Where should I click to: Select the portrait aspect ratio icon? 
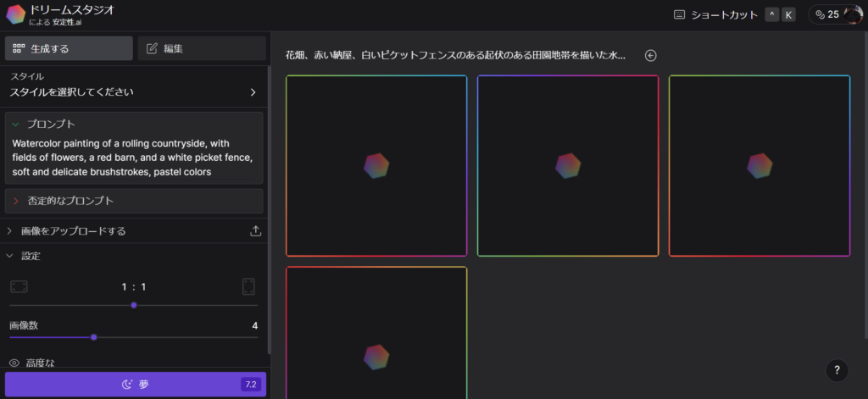249,286
